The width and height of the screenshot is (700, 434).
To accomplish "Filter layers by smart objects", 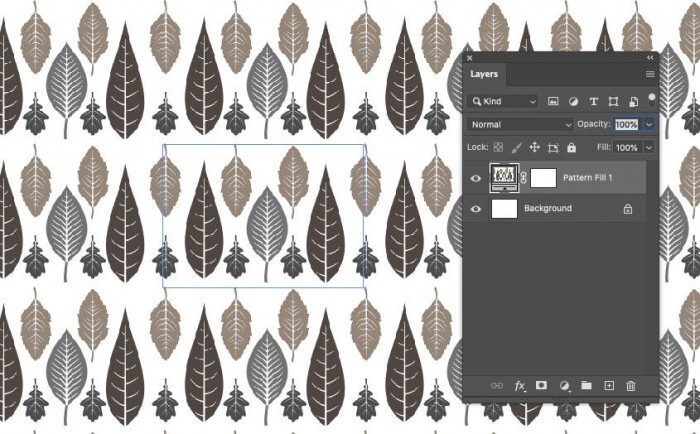I will [x=633, y=102].
